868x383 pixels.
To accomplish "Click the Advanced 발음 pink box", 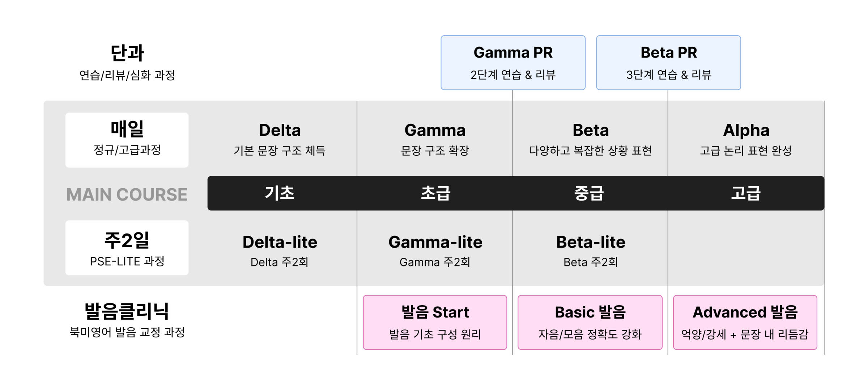I will click(745, 322).
